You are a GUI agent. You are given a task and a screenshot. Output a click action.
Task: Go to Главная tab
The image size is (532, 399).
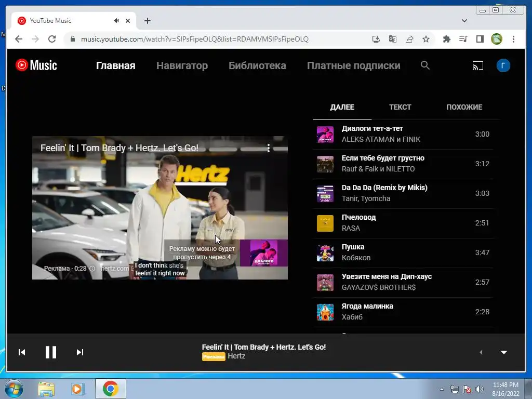coord(116,65)
